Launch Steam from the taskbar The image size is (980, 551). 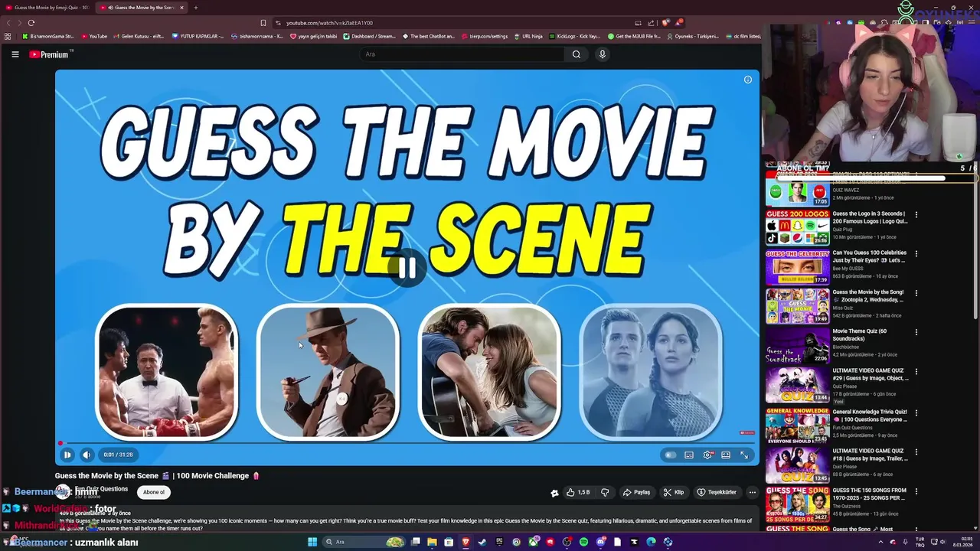[x=482, y=542]
